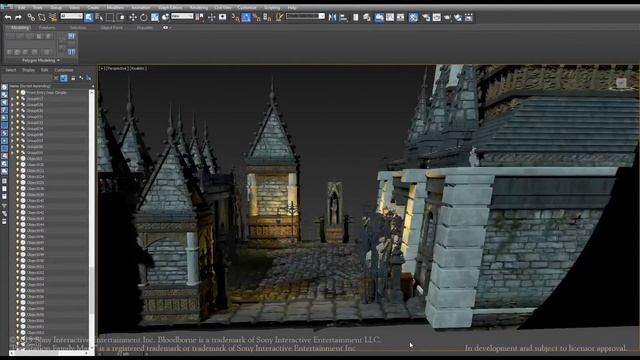Expand the Polygon Modeling panel dropdown

point(40,60)
